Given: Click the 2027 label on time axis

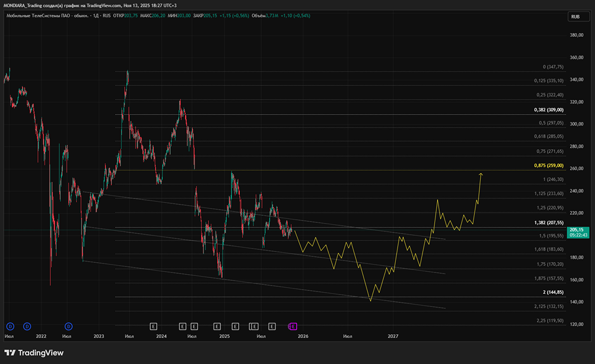Looking at the screenshot, I should tap(393, 336).
